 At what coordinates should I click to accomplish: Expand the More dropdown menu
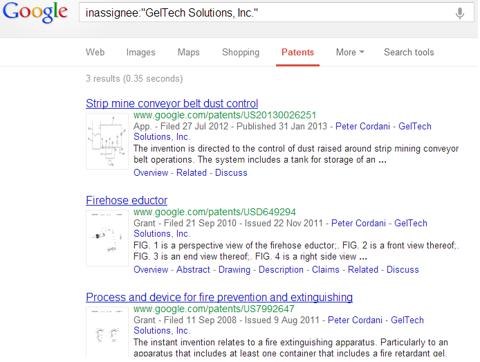tap(350, 52)
